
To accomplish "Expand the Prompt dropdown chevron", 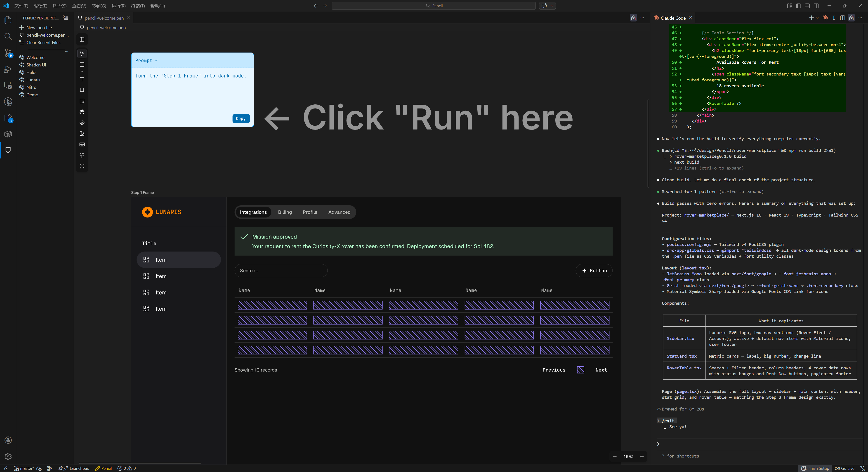I will pyautogui.click(x=156, y=61).
